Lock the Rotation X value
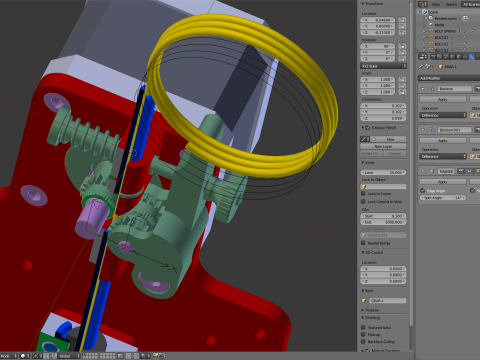This screenshot has width=480, height=360. point(402,46)
